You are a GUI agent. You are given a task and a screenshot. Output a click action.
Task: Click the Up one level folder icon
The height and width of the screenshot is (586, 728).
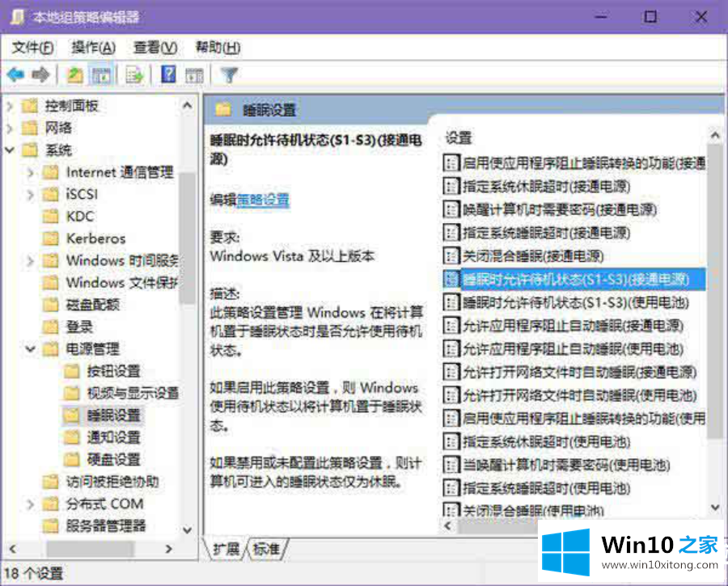tap(74, 74)
